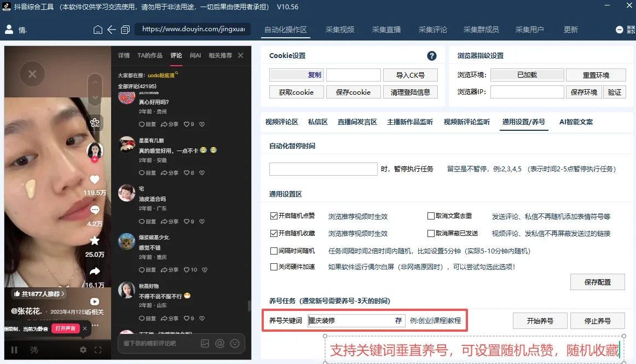The image size is (636, 364).
Task: Close the comments side panel
Action: point(240,56)
